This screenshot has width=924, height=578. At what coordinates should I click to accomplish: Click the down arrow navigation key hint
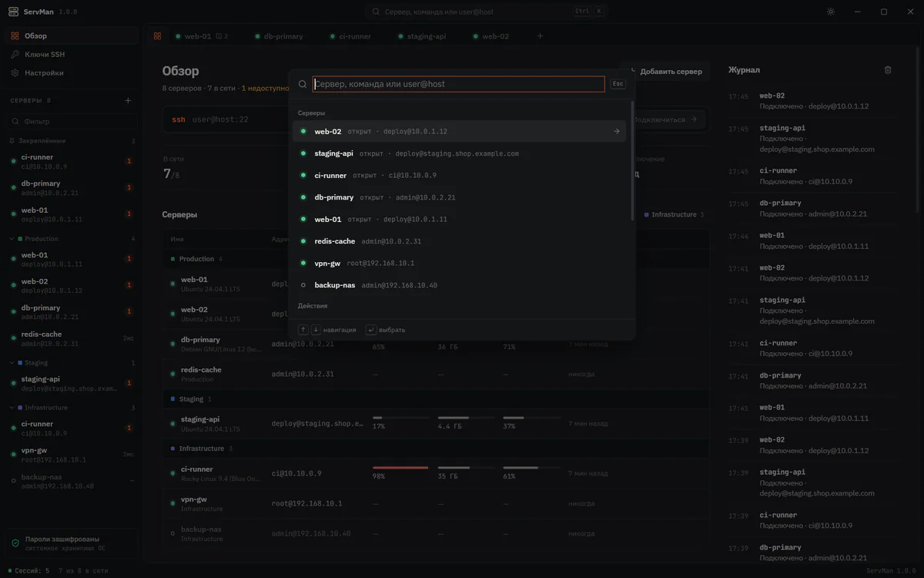(316, 330)
